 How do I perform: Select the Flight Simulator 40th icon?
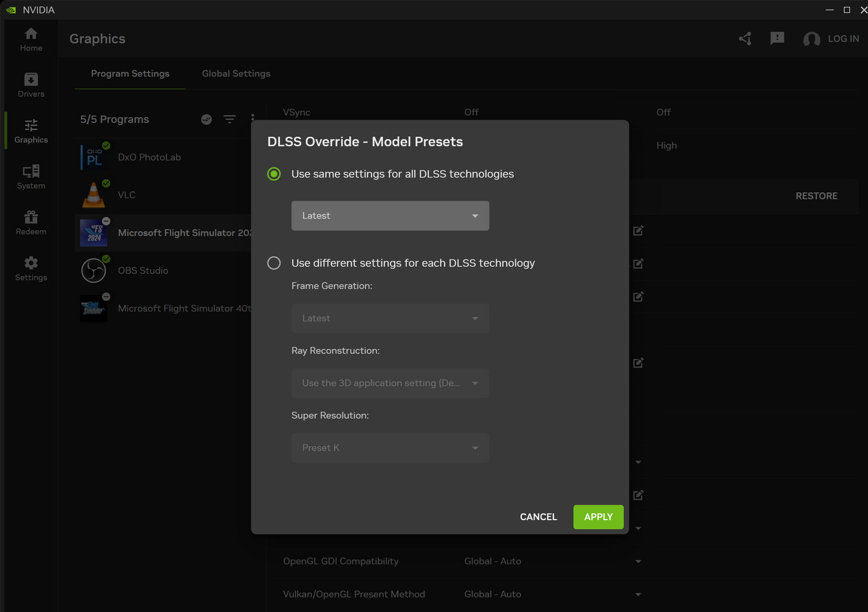[94, 308]
